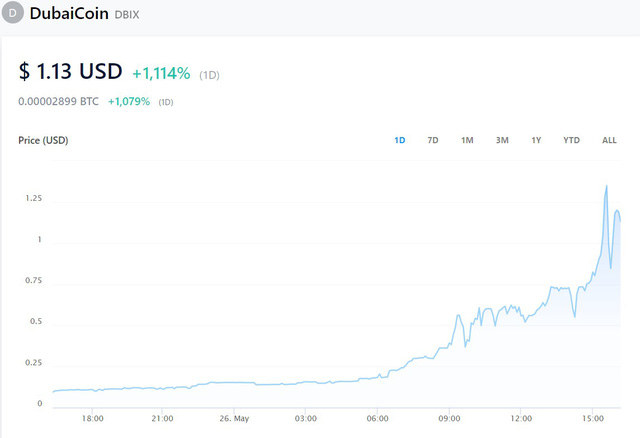
Task: Click the 09:00 time axis label
Action: tap(449, 418)
